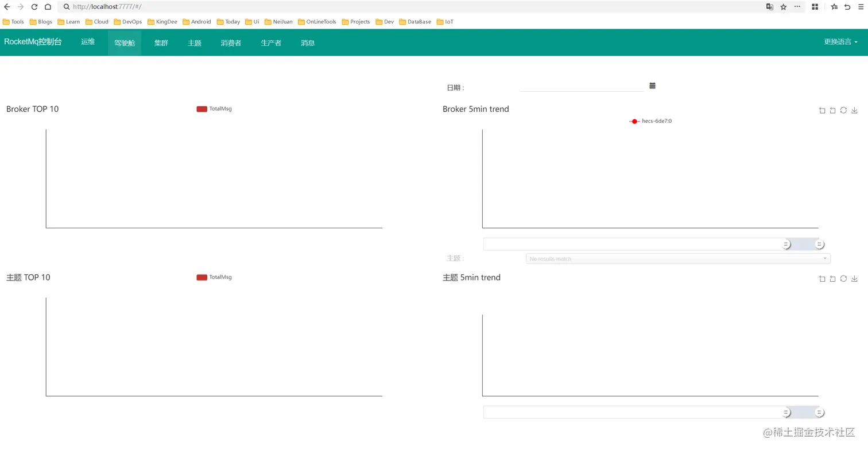Viewport: 868px width, 451px height.
Task: Open the 运维 nav tab
Action: pos(88,42)
